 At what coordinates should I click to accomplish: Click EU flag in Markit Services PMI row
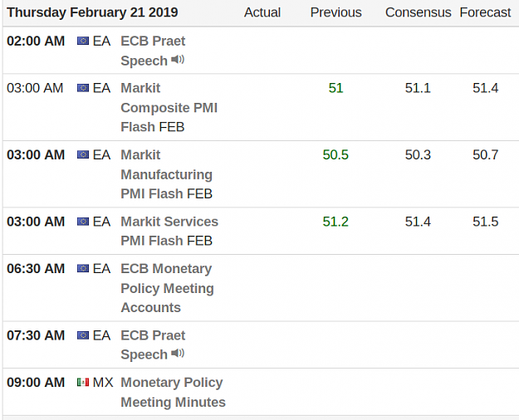[83, 222]
